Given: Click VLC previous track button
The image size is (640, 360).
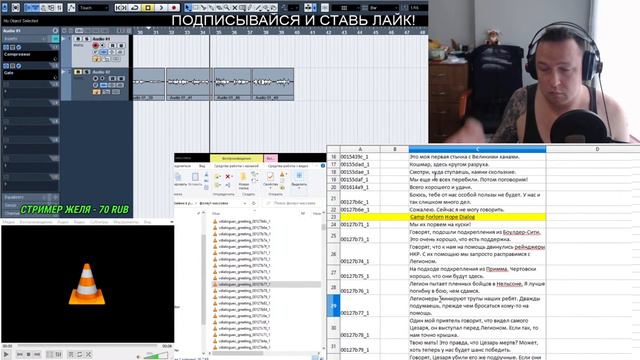Looking at the screenshot, I should click(19, 354).
